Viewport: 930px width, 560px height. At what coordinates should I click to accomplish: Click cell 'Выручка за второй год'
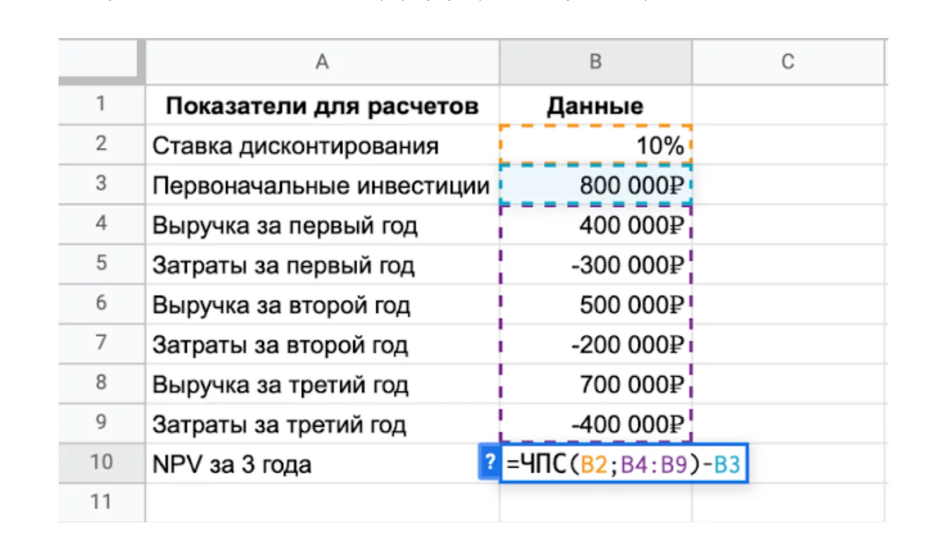323,304
